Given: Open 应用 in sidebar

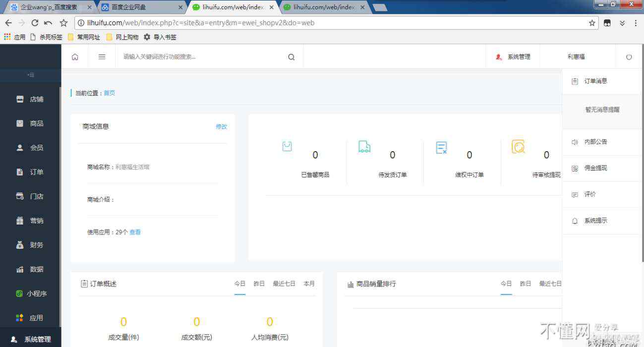Looking at the screenshot, I should click(30, 318).
